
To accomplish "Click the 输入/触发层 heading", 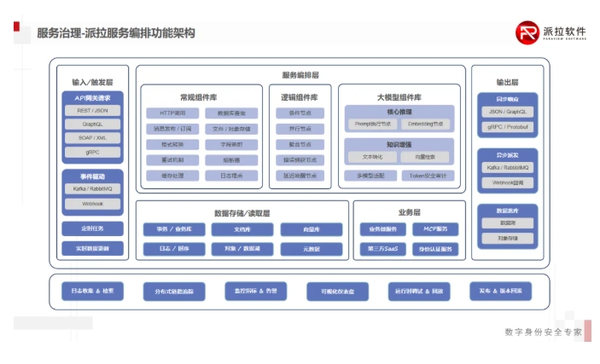I will [92, 82].
